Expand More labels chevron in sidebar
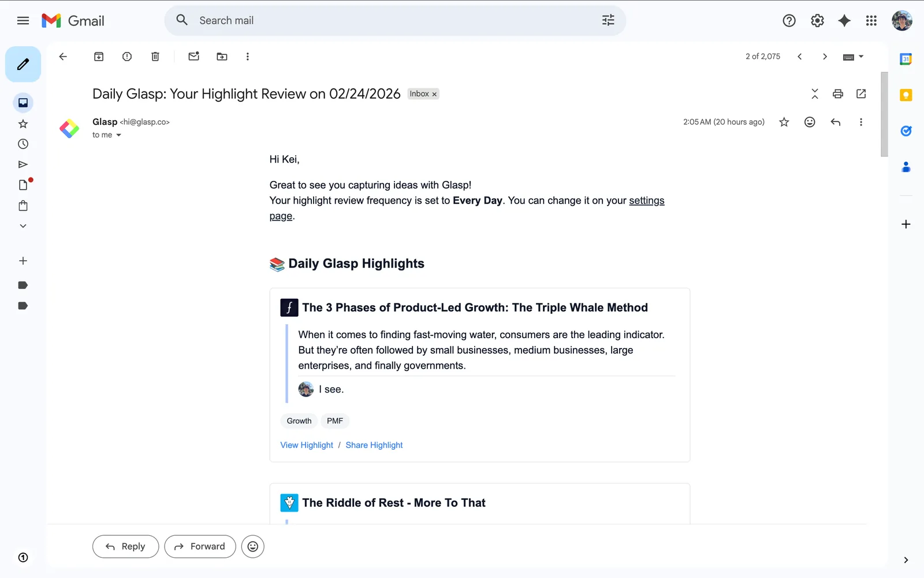This screenshot has height=578, width=924. click(23, 226)
